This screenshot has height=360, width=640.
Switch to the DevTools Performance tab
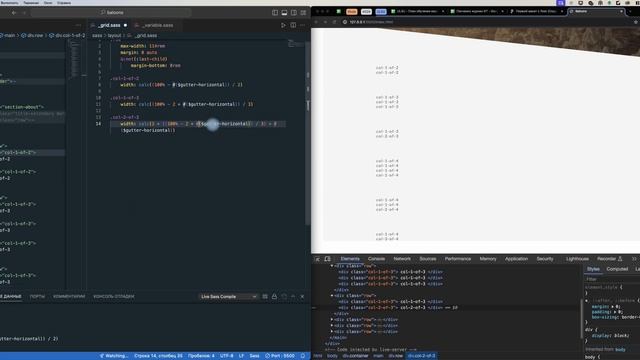tap(458, 259)
